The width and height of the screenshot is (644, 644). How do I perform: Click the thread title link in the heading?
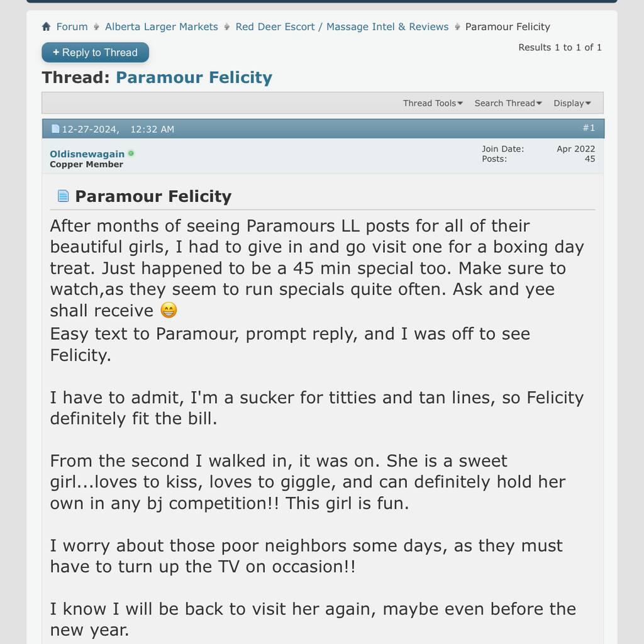click(x=194, y=78)
